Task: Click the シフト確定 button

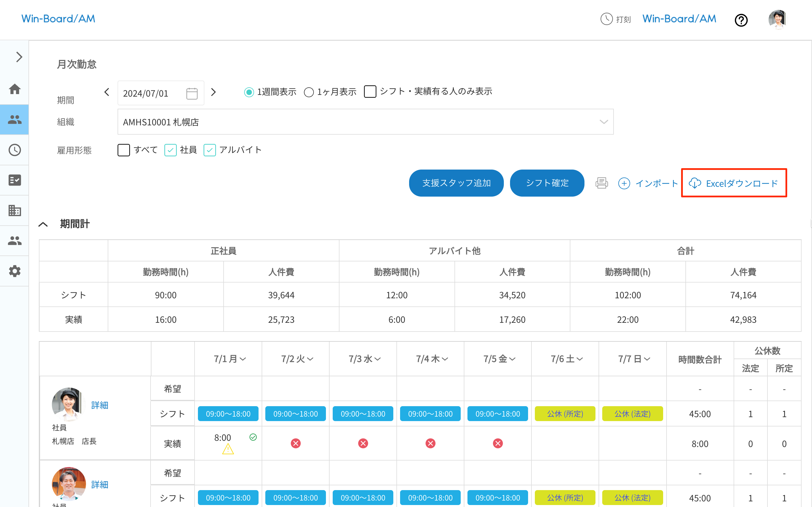Action: tap(547, 183)
